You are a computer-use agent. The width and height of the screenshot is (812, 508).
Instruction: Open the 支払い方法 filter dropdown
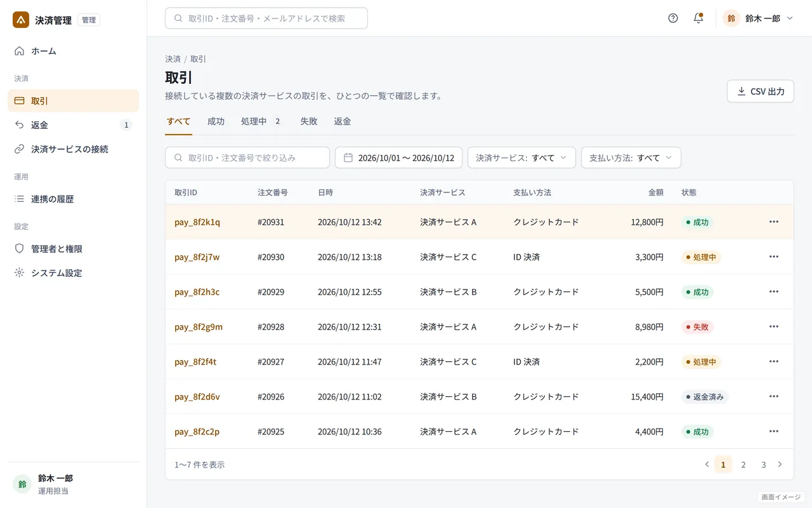click(x=631, y=157)
